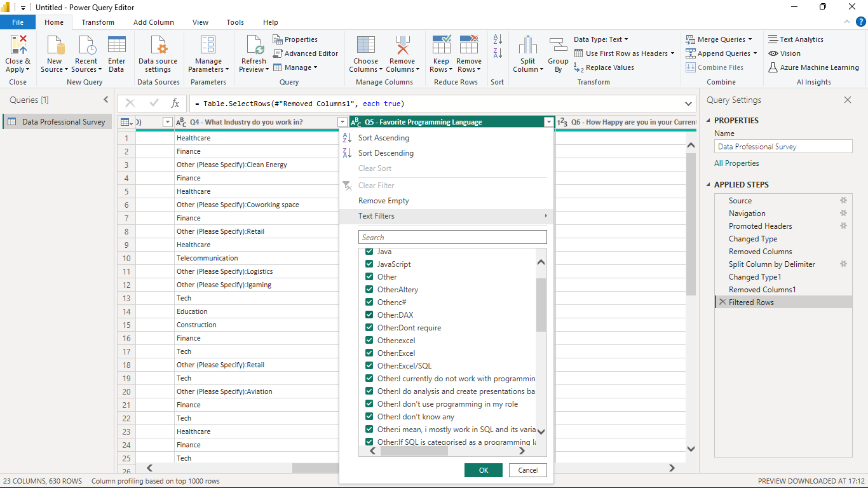868x488 pixels.
Task: Click the Remove Columns icon
Action: pyautogui.click(x=402, y=46)
